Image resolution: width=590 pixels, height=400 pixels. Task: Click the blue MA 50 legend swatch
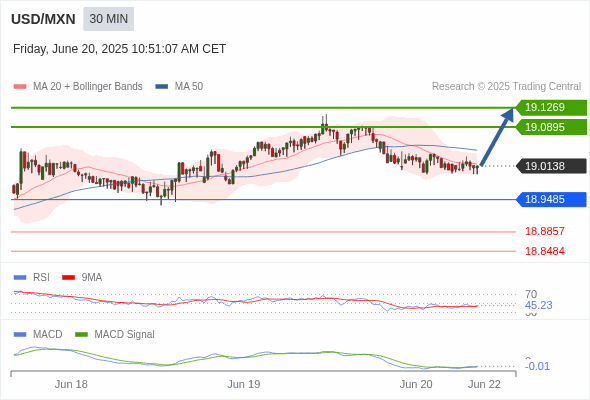[162, 87]
